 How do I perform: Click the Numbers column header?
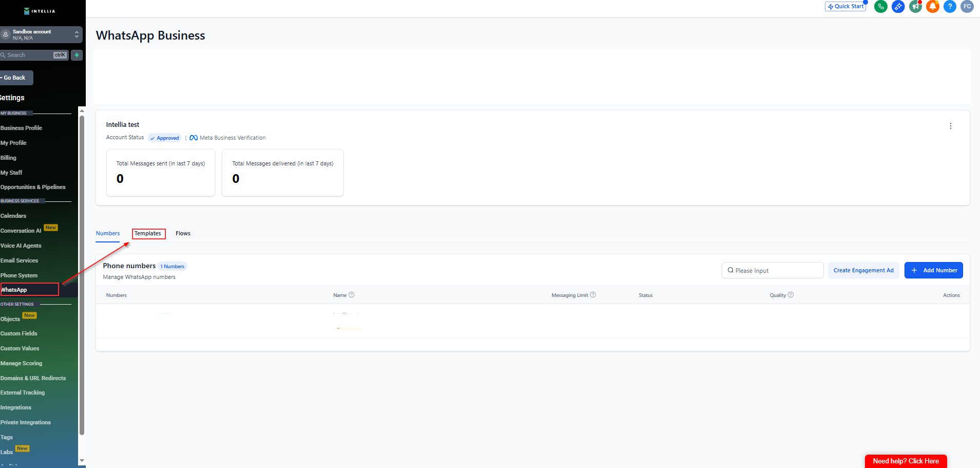117,295
